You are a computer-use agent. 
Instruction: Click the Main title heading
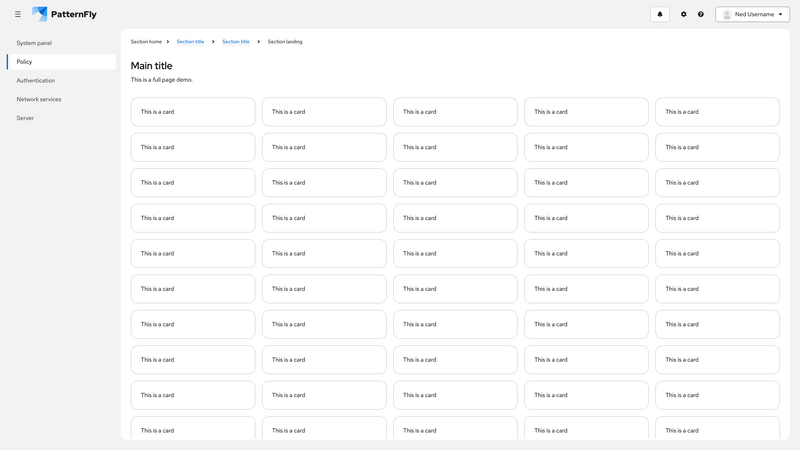pos(152,66)
